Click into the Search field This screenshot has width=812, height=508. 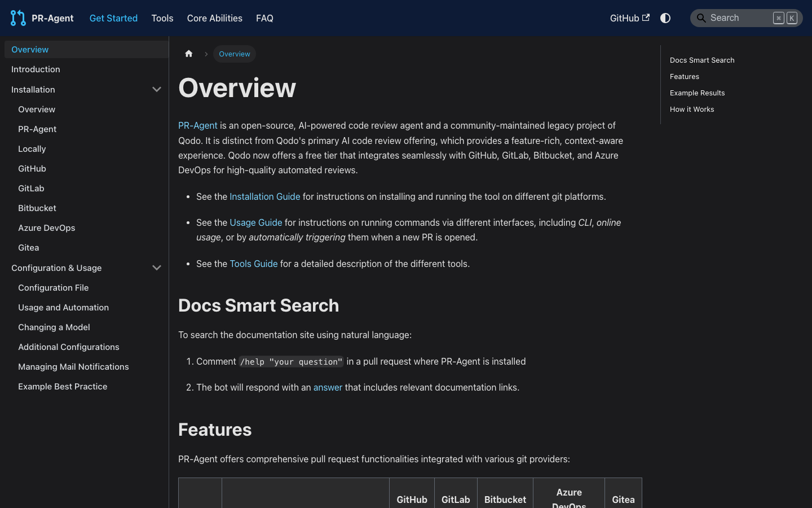(747, 18)
